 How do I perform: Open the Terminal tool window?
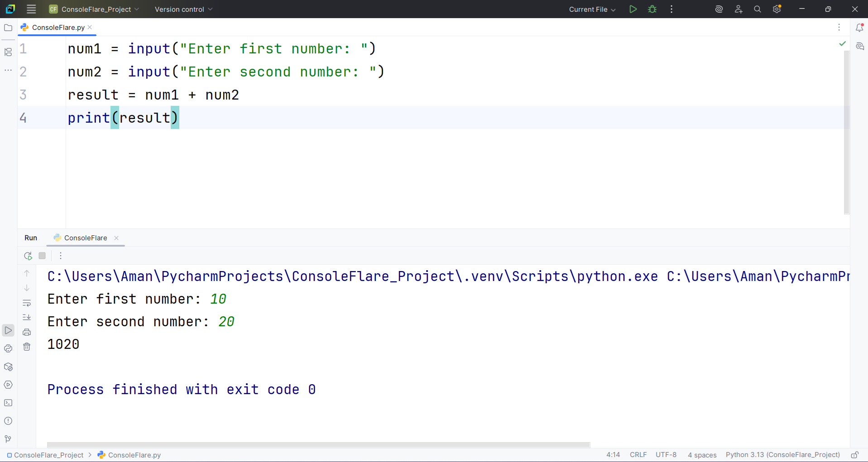pos(8,403)
